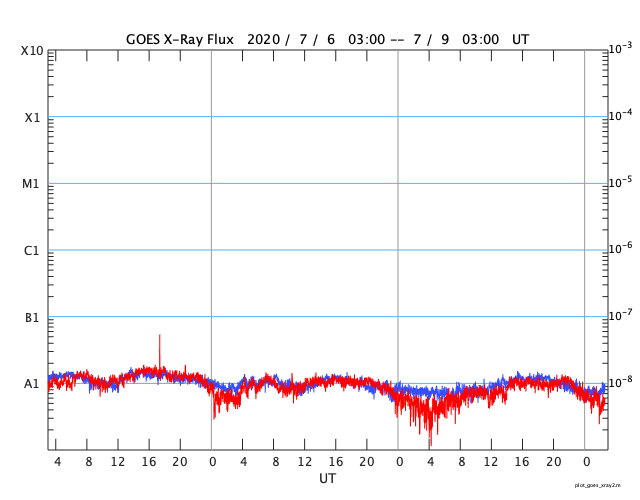The height and width of the screenshot is (500, 640).
Task: Select the 'A1' flare class label
Action: 32,384
